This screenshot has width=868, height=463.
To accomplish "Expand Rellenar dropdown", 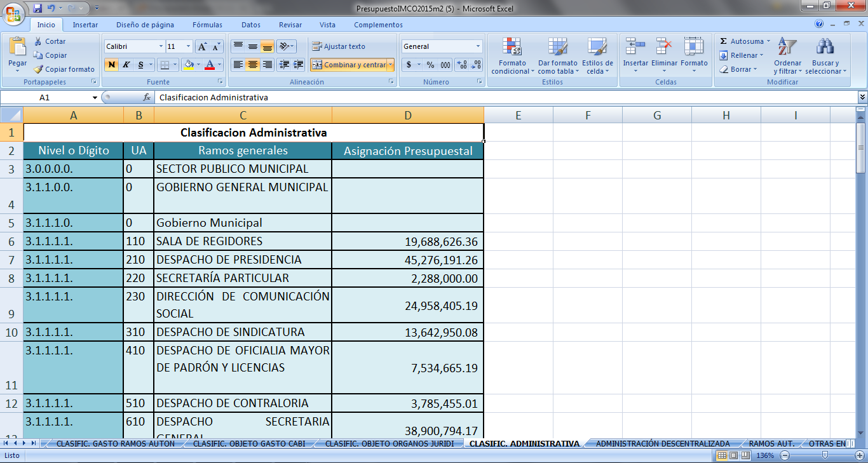I will pos(762,55).
